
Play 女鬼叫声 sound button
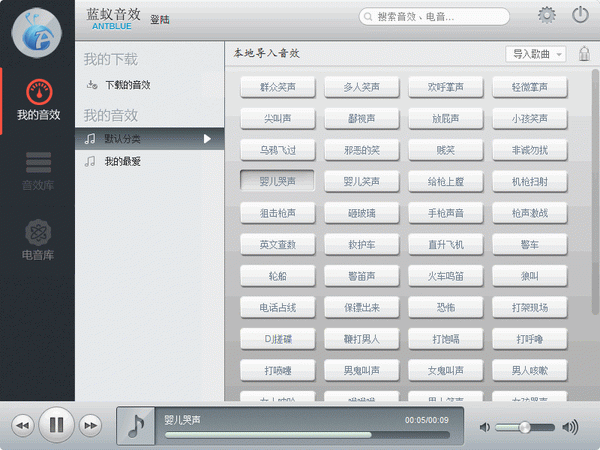pyautogui.click(x=446, y=370)
